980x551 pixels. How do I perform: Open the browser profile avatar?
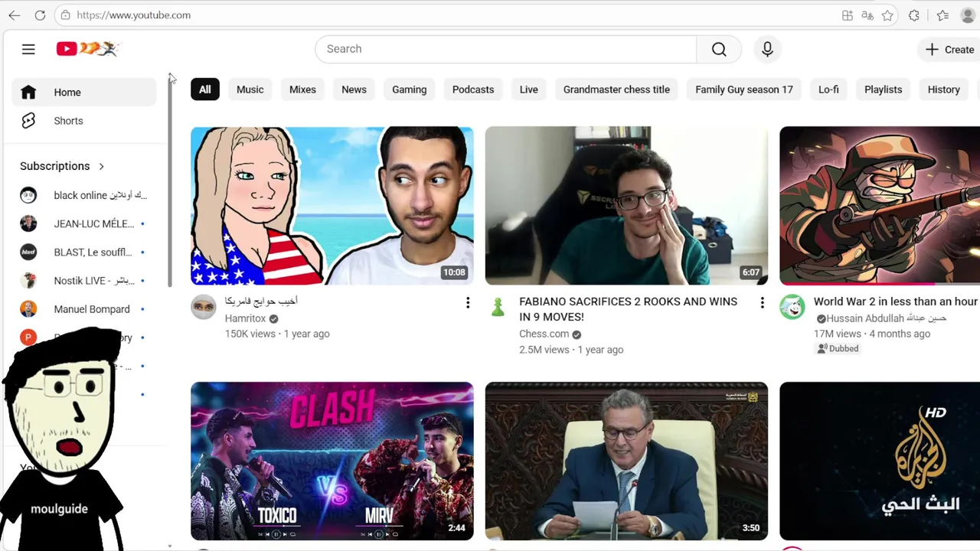coord(968,15)
